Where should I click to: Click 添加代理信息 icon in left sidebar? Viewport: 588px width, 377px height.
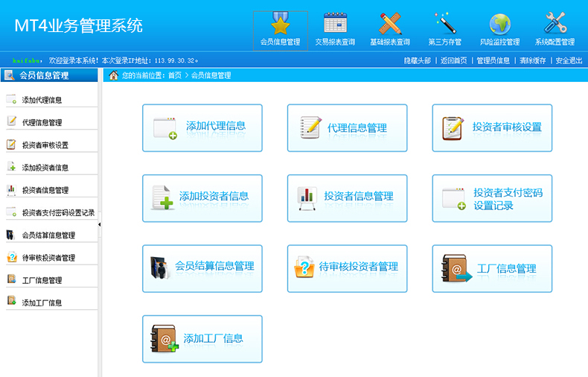(x=11, y=100)
